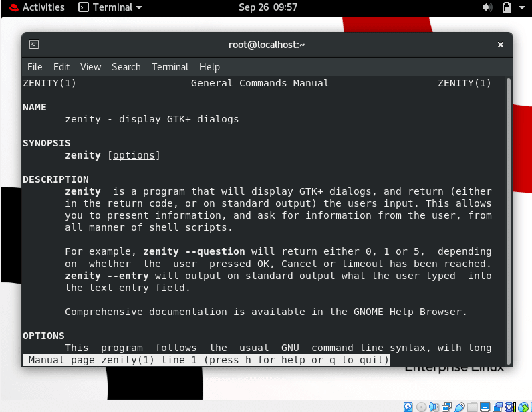Click the VirtualBox hard disk activity icon
This screenshot has width=532, height=412.
point(408,407)
